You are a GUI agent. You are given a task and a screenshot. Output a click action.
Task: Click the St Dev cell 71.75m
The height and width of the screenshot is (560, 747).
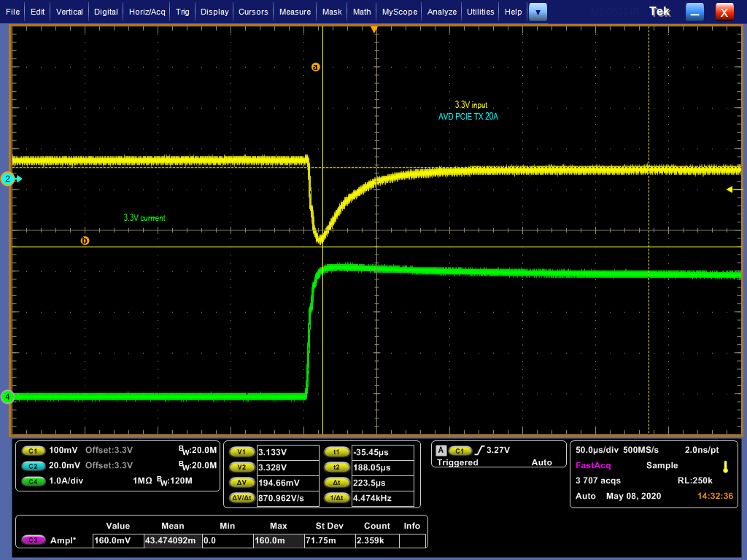point(330,540)
